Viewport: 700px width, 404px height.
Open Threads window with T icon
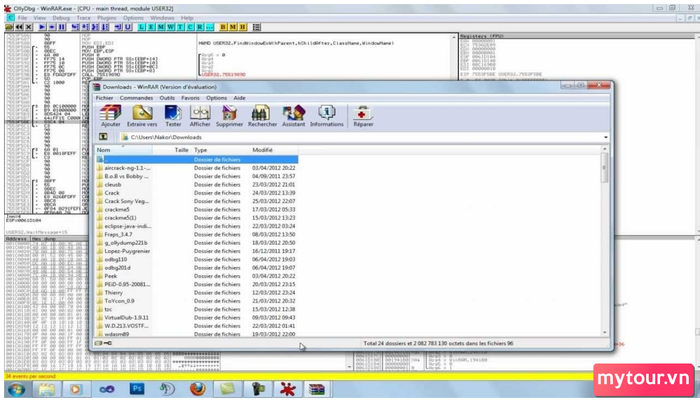click(180, 27)
